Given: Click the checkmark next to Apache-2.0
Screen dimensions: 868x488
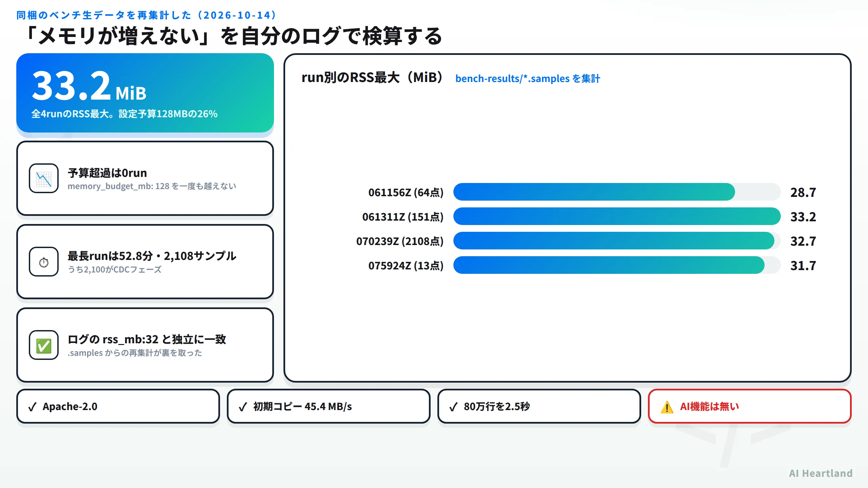Looking at the screenshot, I should pyautogui.click(x=32, y=407).
